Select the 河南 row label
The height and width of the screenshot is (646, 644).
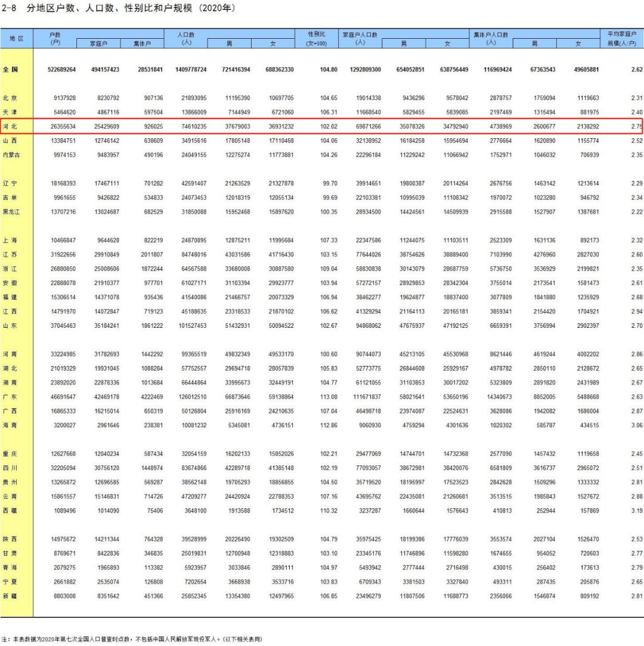coord(10,354)
